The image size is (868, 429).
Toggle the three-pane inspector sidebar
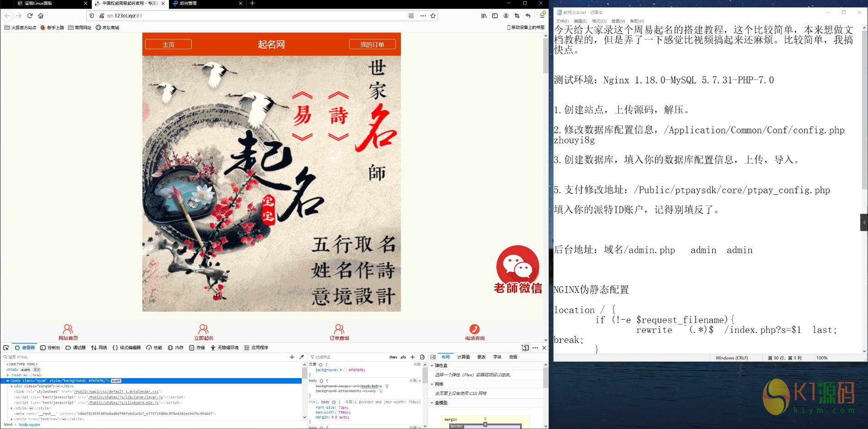[433, 357]
